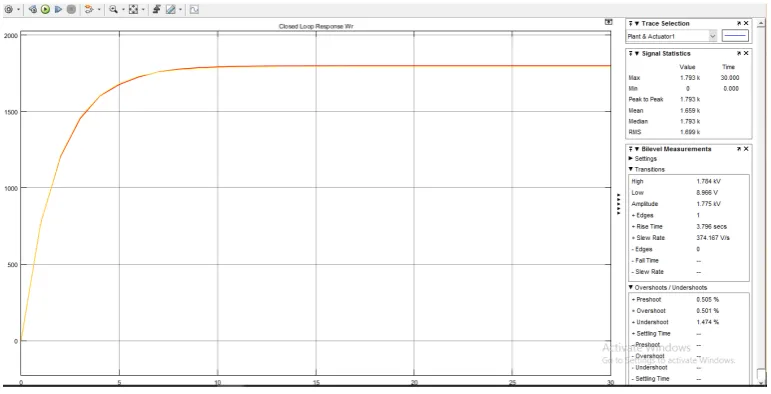Click the greyed-out stop button

[x=71, y=9]
